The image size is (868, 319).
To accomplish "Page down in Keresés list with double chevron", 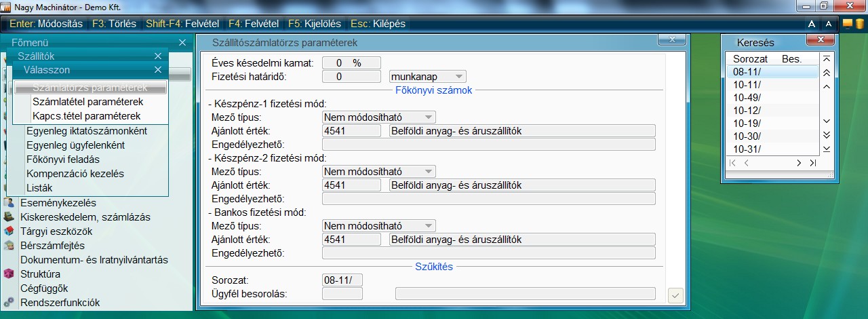I will coord(826,135).
